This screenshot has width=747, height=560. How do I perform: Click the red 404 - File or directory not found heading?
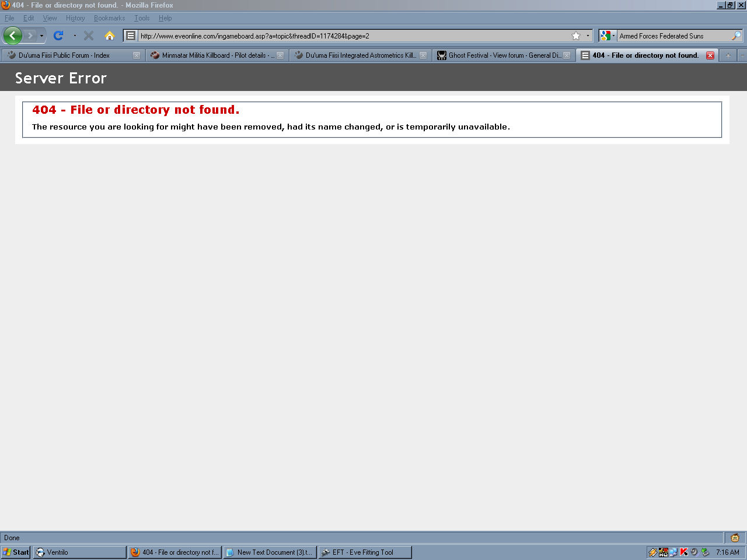[135, 110]
